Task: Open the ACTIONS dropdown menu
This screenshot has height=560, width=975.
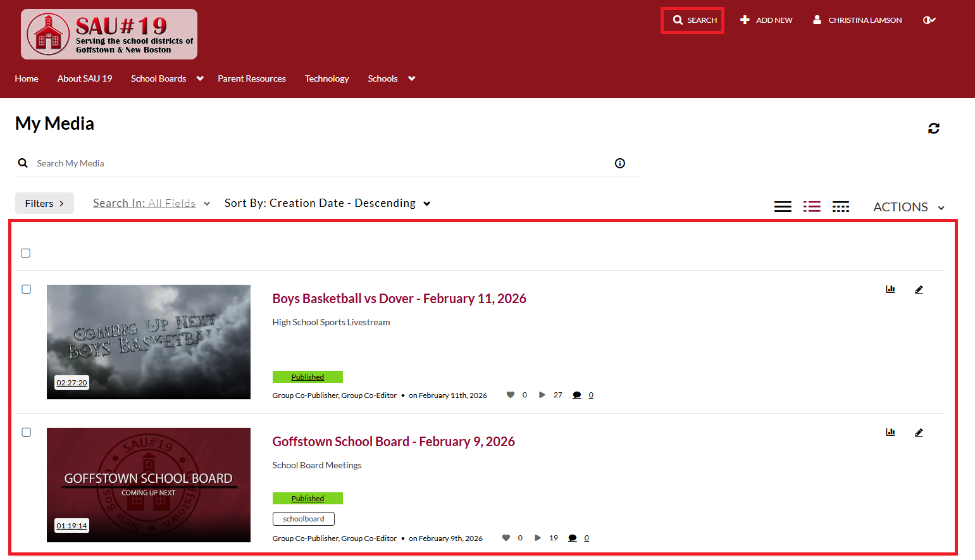Action: pyautogui.click(x=909, y=208)
